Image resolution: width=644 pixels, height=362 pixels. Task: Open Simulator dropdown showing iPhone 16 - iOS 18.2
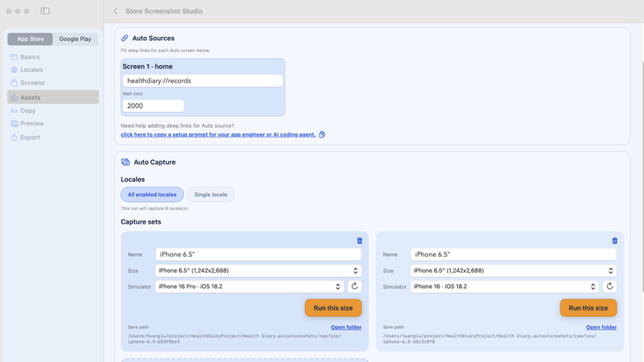[x=505, y=286]
